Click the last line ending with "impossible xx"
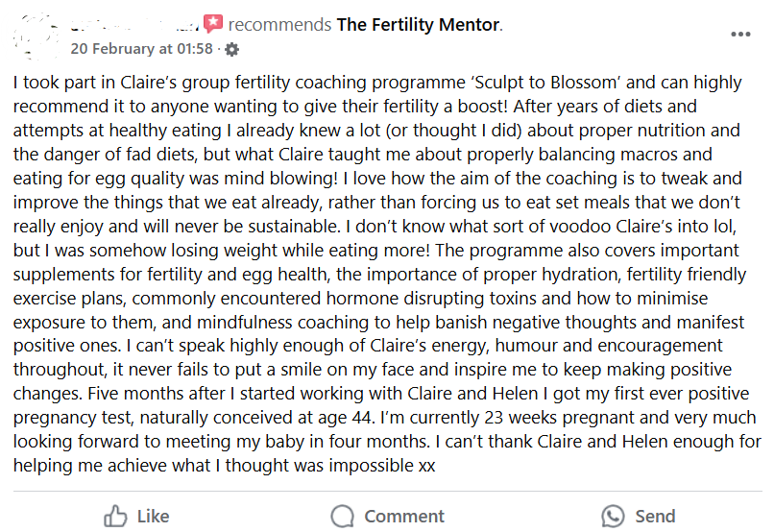This screenshot has height=532, width=774. point(224,466)
